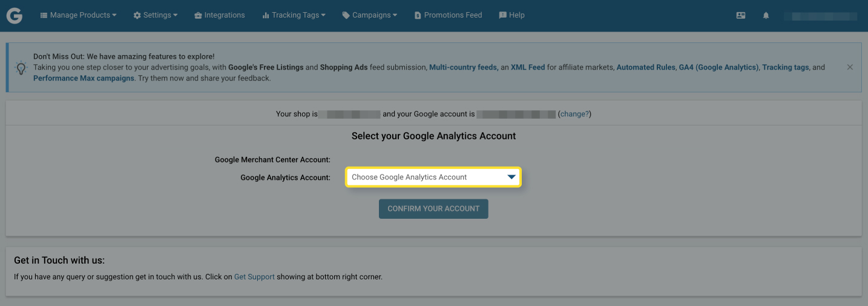Viewport: 868px width, 306px height.
Task: Open the Settings dropdown menu
Action: 156,15
